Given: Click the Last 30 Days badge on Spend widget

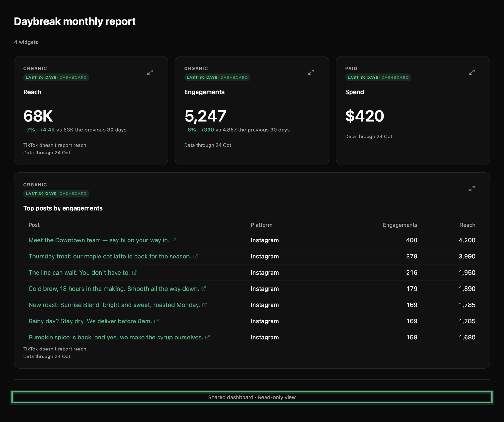Looking at the screenshot, I should coord(378,78).
